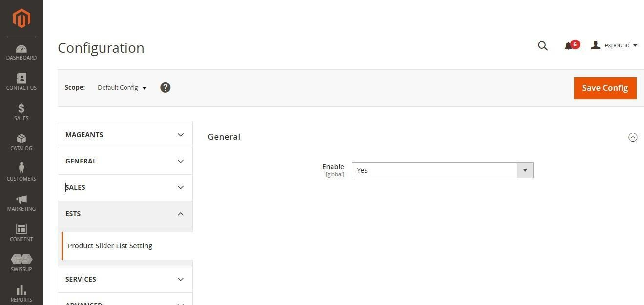Click the search magnifier icon

(542, 46)
